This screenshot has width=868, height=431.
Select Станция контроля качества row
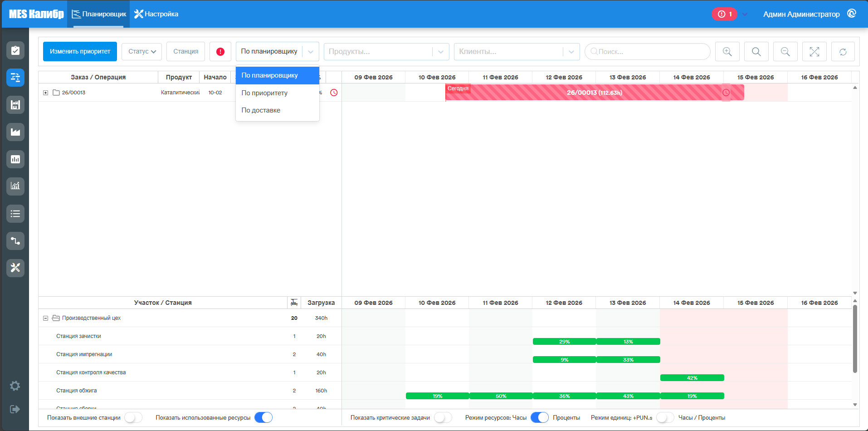point(190,372)
